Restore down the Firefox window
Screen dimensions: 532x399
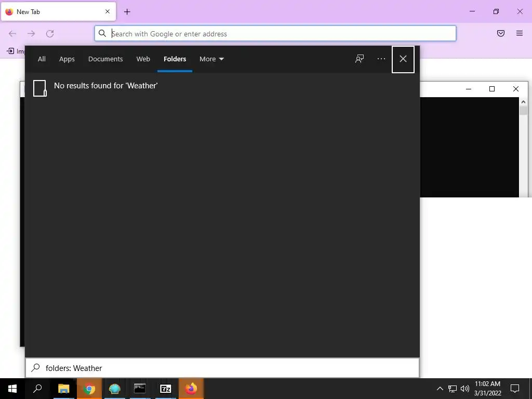point(496,11)
